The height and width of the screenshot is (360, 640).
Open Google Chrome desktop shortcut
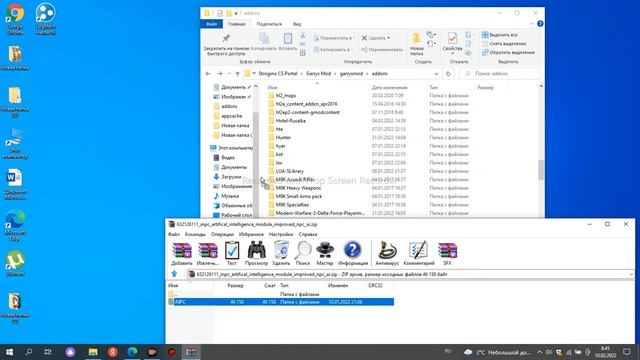[15, 19]
